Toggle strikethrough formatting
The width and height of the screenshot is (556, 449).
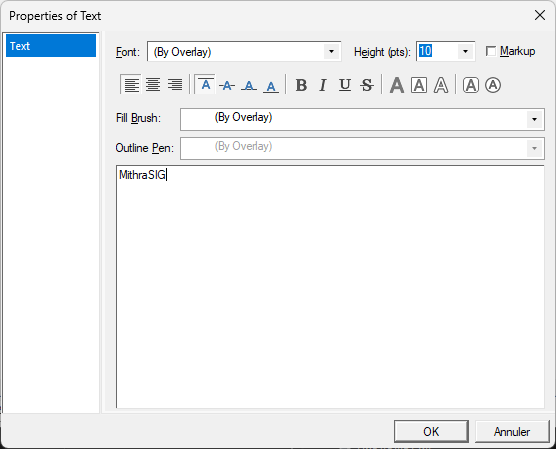[367, 85]
